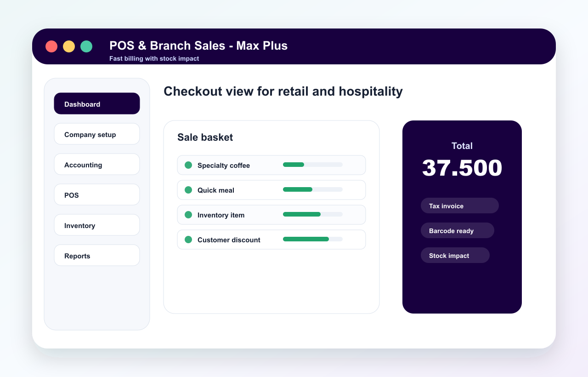Click the red window dot

pos(51,46)
